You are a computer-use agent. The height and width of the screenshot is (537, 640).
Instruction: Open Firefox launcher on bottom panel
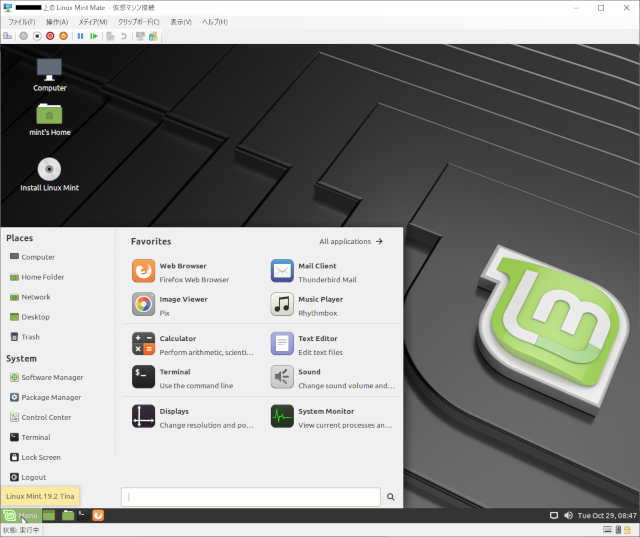click(98, 515)
